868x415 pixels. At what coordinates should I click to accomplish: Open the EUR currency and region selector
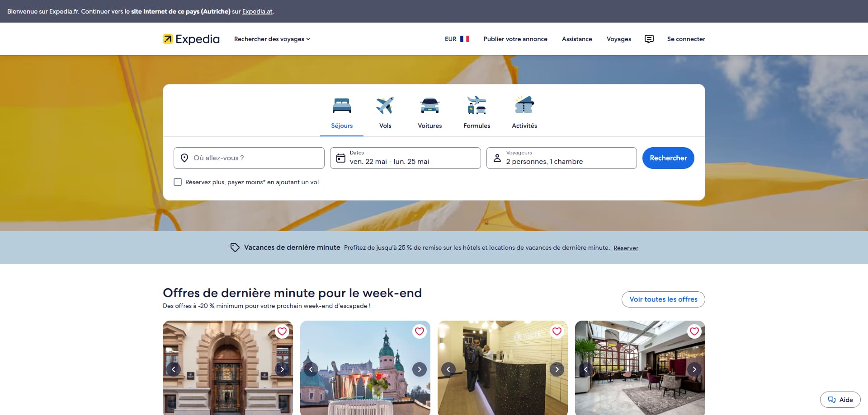pyautogui.click(x=457, y=39)
